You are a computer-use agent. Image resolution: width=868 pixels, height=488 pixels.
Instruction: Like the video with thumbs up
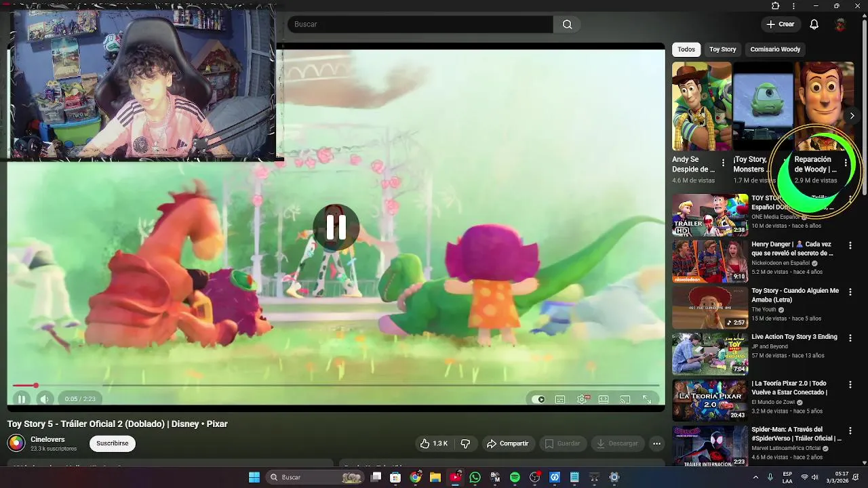(x=433, y=443)
